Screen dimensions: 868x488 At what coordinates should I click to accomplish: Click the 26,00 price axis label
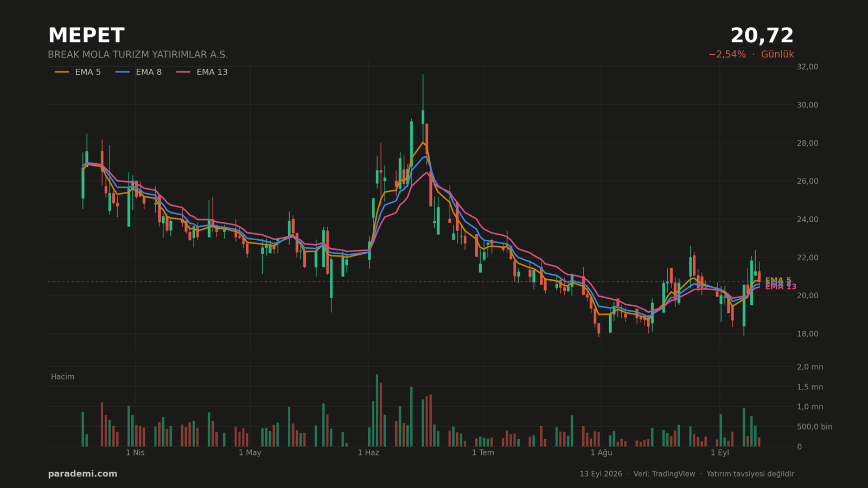click(x=807, y=181)
